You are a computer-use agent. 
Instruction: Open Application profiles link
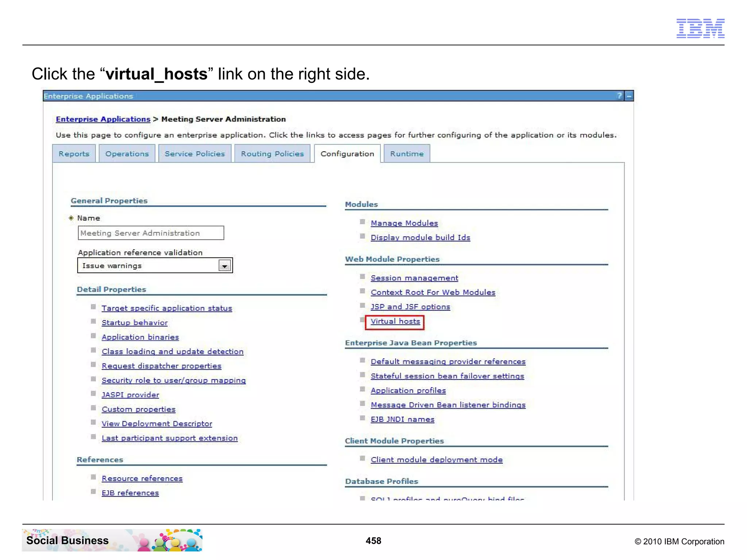click(x=408, y=390)
